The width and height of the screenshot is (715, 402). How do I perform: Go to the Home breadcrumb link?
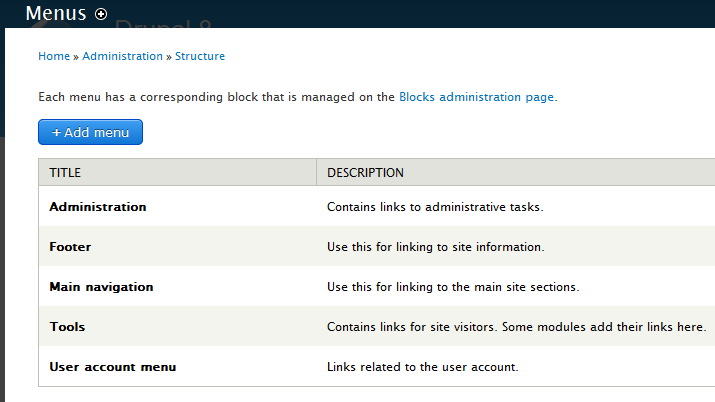[54, 57]
